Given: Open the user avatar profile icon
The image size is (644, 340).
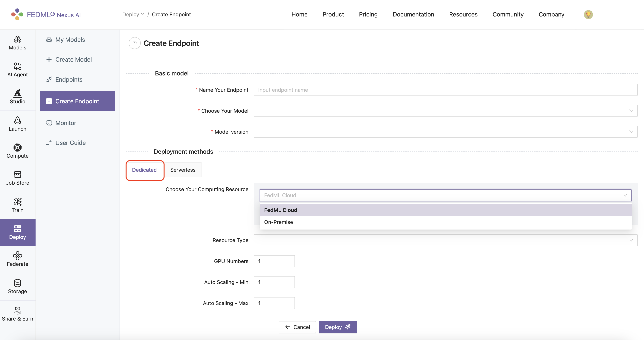Looking at the screenshot, I should point(588,15).
